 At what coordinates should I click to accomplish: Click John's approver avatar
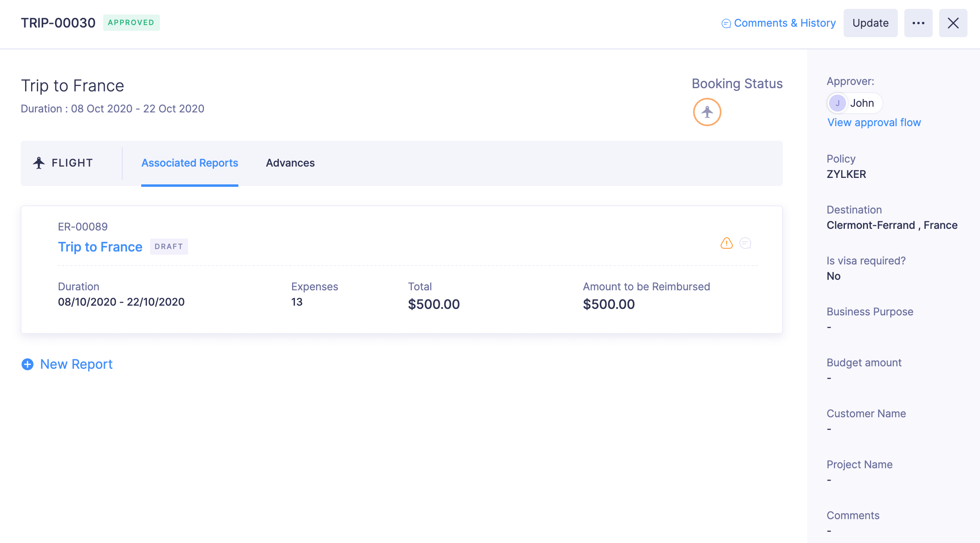[838, 103]
